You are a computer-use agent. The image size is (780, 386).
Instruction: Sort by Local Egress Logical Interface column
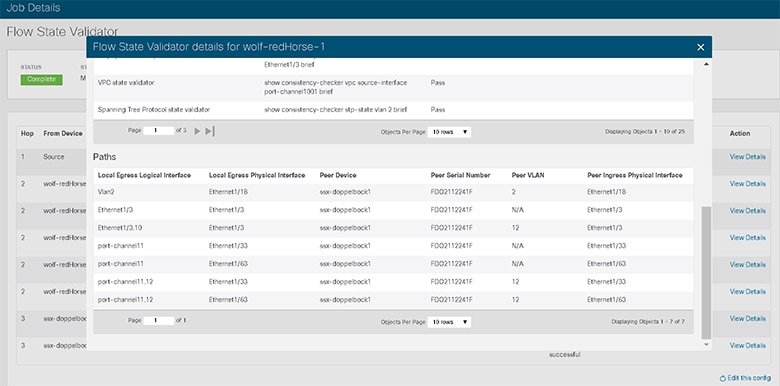144,175
